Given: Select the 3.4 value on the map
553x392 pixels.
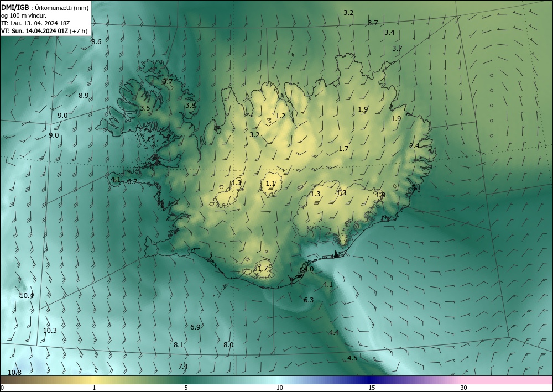Looking at the screenshot, I should [389, 33].
